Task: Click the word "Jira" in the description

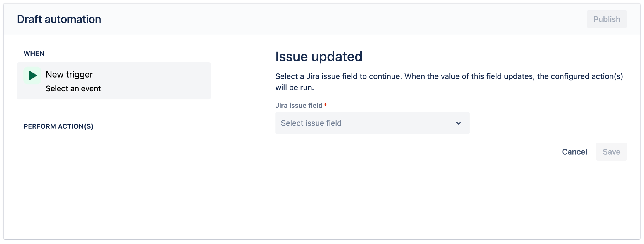Action: coord(313,76)
